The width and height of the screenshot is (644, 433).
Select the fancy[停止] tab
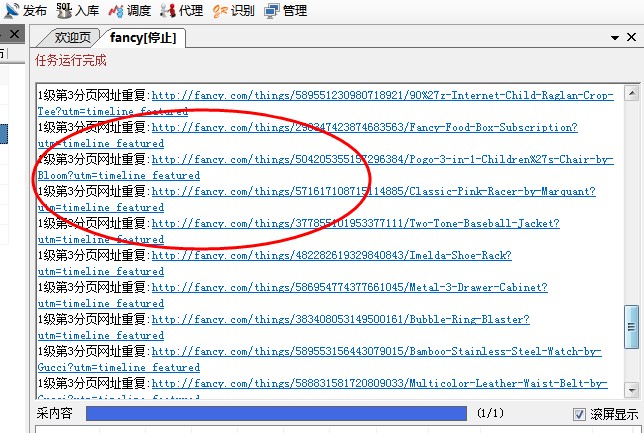(143, 37)
